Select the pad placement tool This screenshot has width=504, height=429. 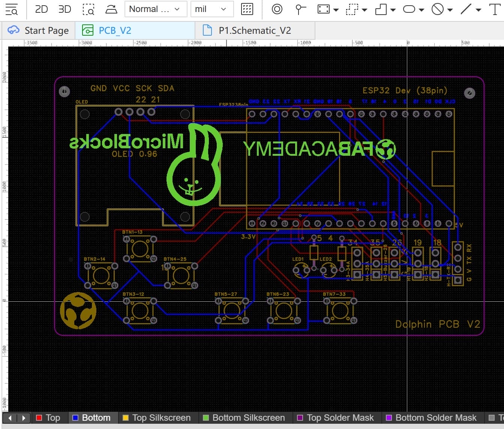click(300, 9)
